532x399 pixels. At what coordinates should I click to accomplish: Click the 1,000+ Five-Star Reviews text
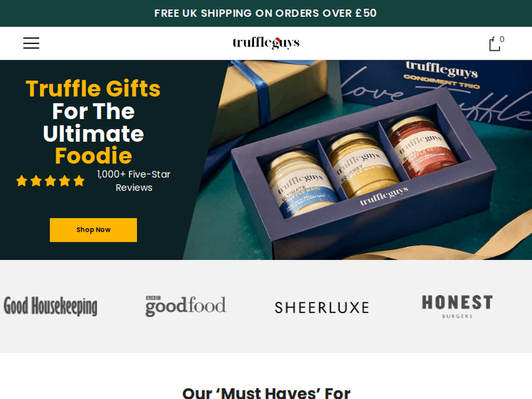pos(133,181)
